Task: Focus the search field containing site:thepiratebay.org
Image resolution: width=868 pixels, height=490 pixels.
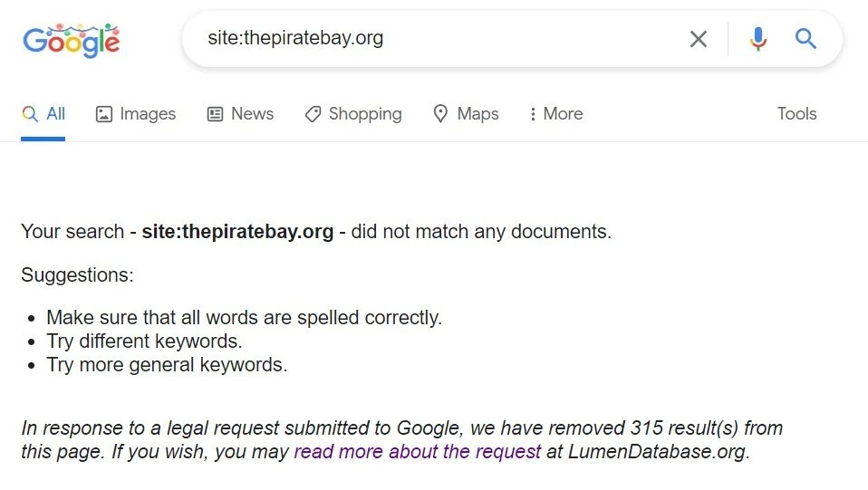Action: [x=435, y=39]
